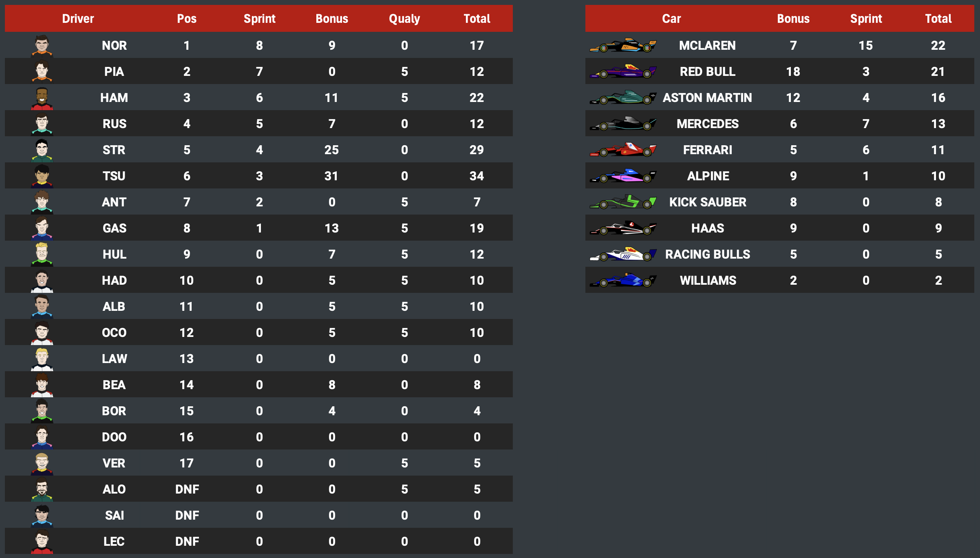Click the Kick Sauber car icon

(623, 202)
